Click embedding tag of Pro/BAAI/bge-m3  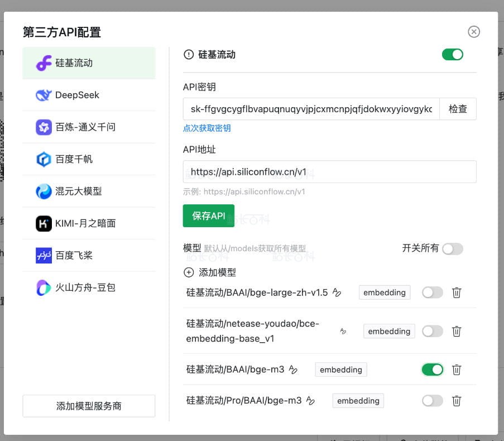(358, 401)
